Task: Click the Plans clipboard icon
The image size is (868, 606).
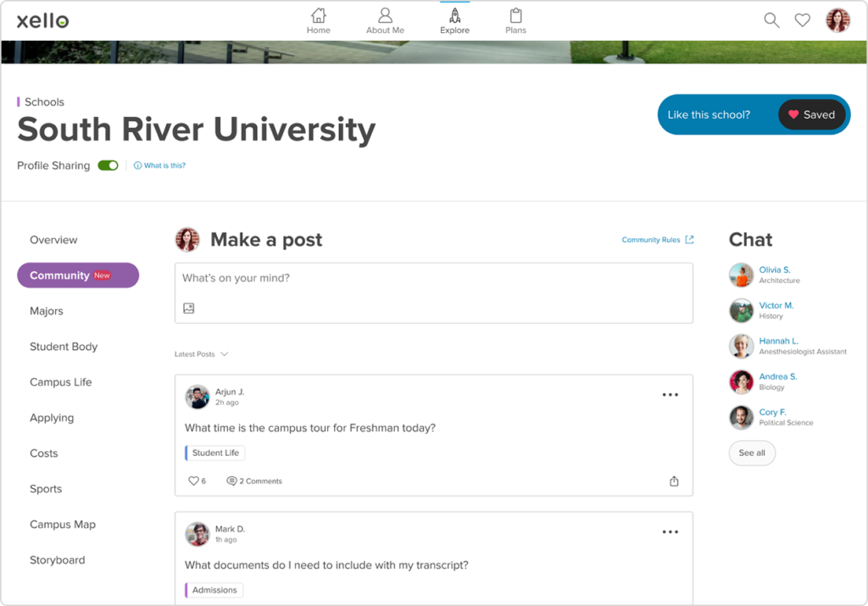Action: (x=515, y=15)
